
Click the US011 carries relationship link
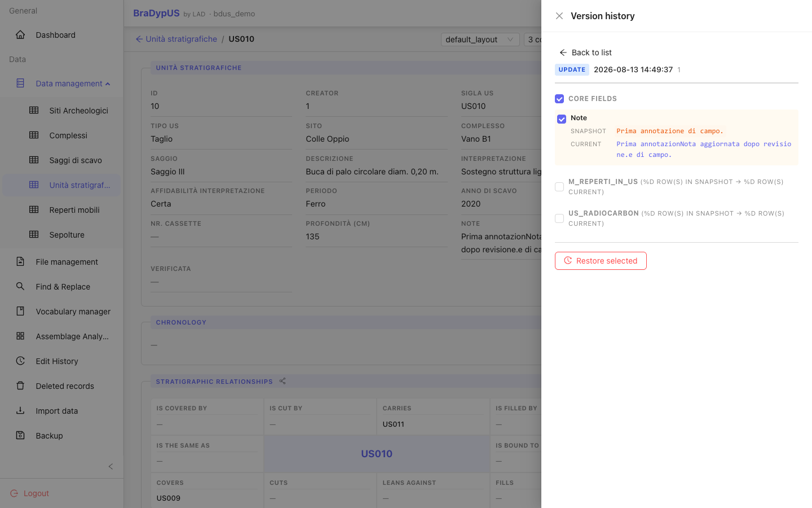[x=393, y=424]
